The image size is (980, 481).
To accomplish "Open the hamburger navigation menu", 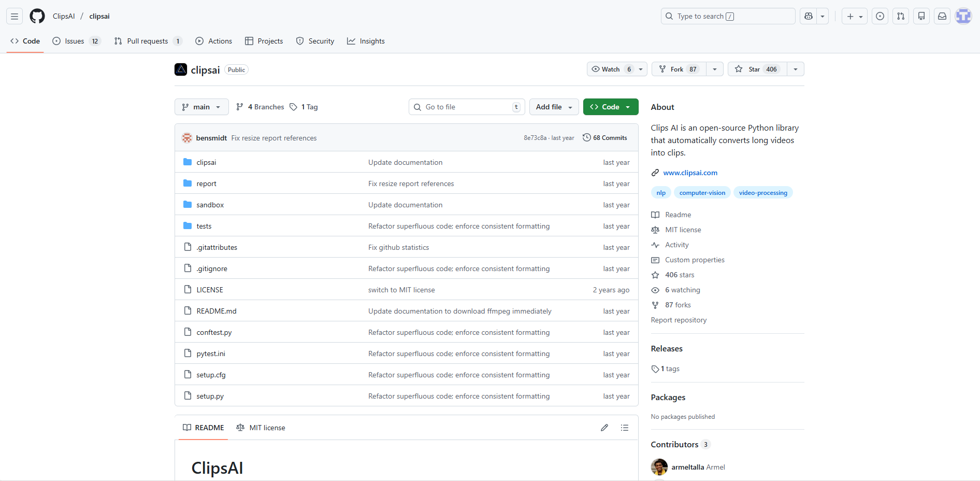I will (15, 16).
